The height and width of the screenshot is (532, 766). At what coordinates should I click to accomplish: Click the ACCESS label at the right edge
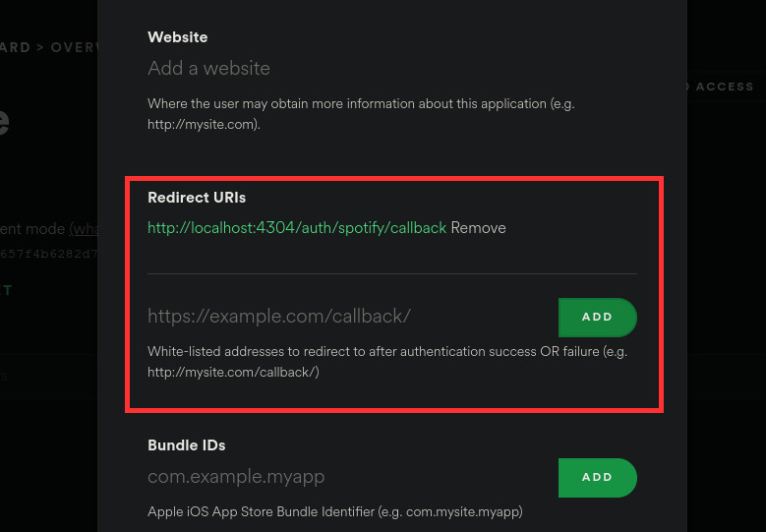[x=724, y=87]
